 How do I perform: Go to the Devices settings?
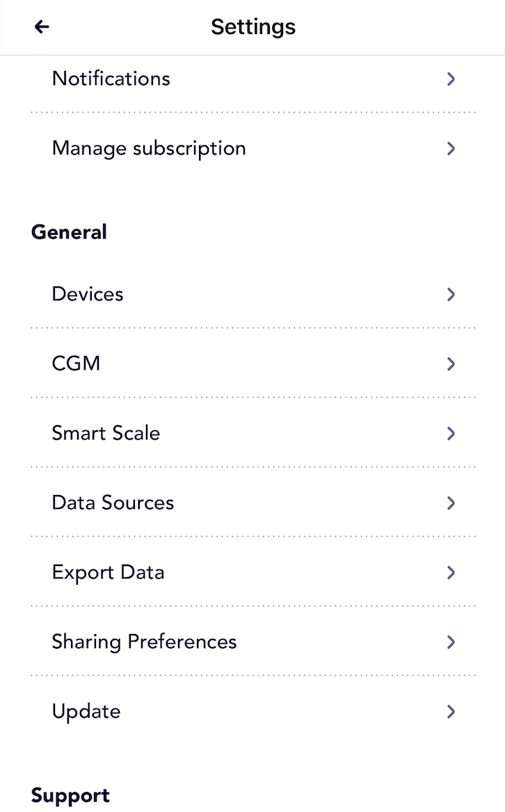click(88, 294)
